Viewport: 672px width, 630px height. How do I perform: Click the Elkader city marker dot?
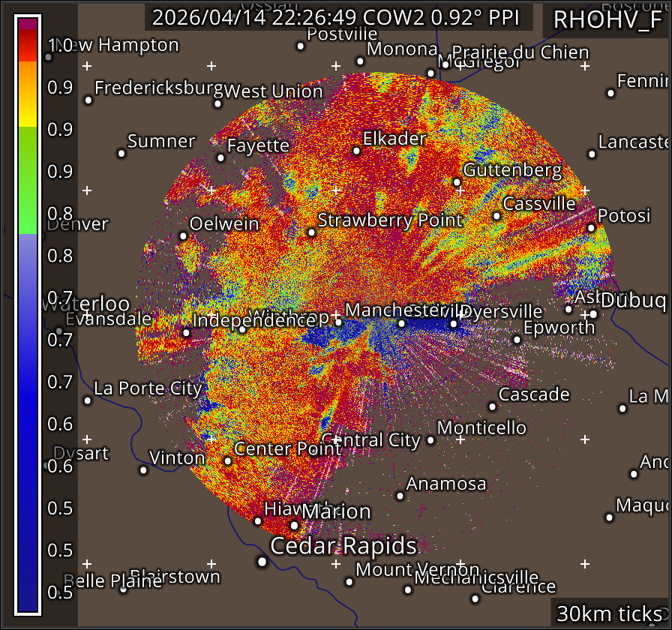pos(356,151)
